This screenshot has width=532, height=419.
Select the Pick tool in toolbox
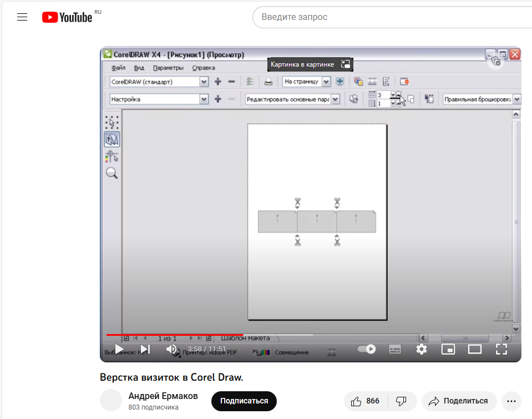(x=112, y=122)
